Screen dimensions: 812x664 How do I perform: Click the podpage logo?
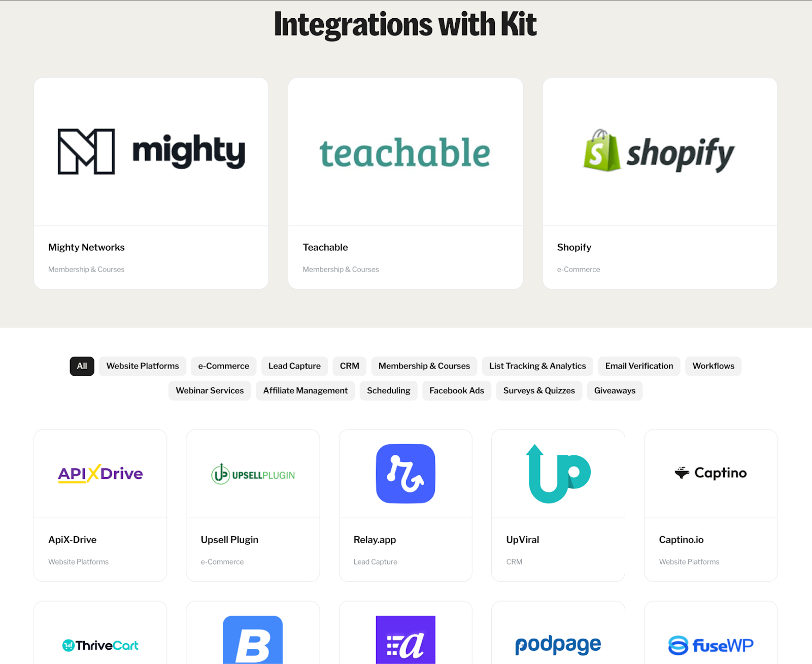[557, 645]
